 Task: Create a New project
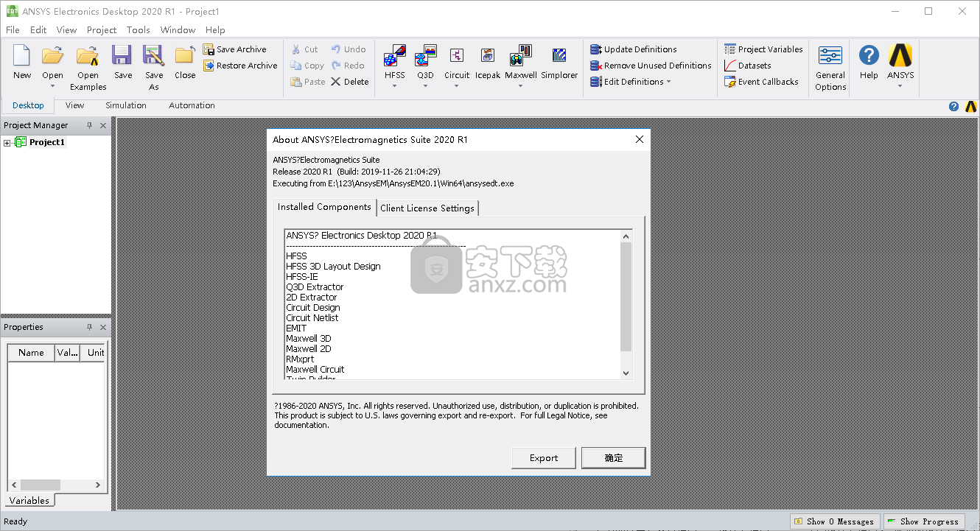[22, 62]
